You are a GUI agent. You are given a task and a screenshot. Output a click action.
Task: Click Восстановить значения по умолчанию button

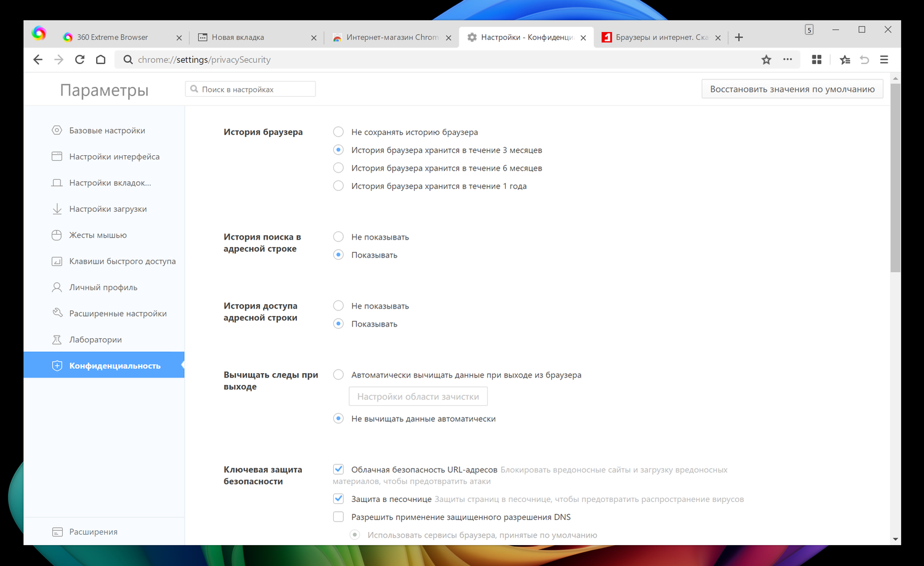(x=792, y=89)
